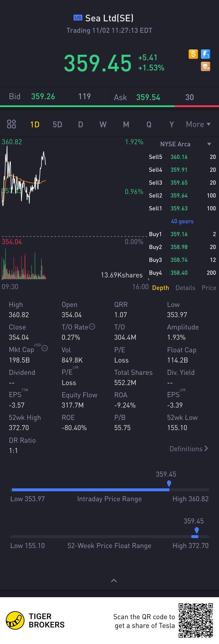Tap the info icon next to T/O Rate
The height and width of the screenshot is (644, 219).
click(x=92, y=327)
